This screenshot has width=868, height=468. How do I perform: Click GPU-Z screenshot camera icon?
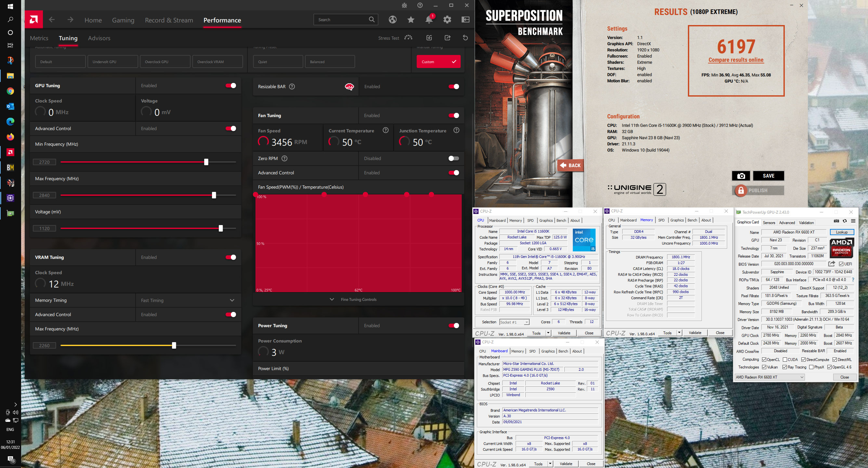pyautogui.click(x=836, y=221)
